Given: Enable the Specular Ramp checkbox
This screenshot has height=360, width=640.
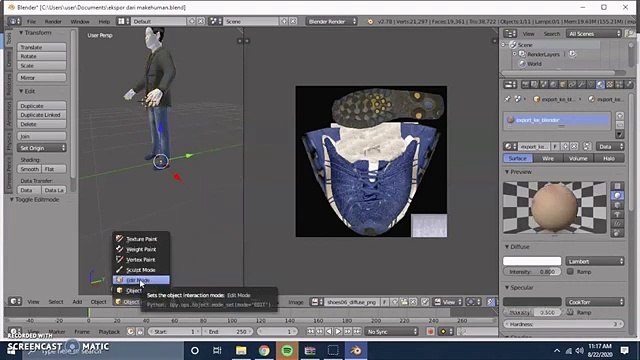Looking at the screenshot, I should 570,312.
